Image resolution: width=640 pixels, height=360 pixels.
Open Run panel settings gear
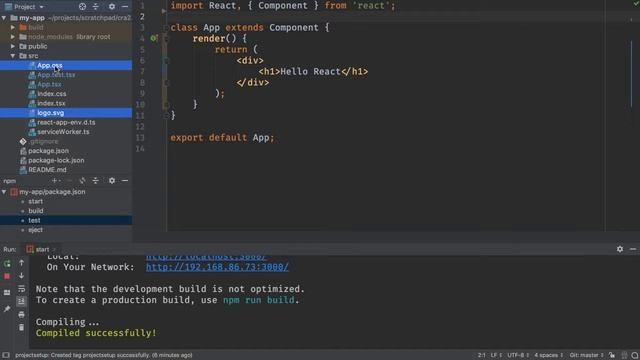620,249
